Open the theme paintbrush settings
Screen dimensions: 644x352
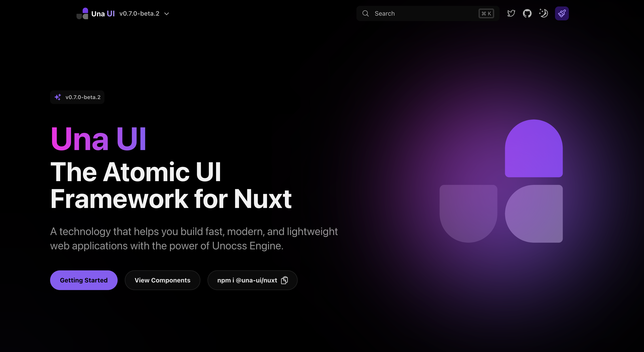click(x=561, y=13)
